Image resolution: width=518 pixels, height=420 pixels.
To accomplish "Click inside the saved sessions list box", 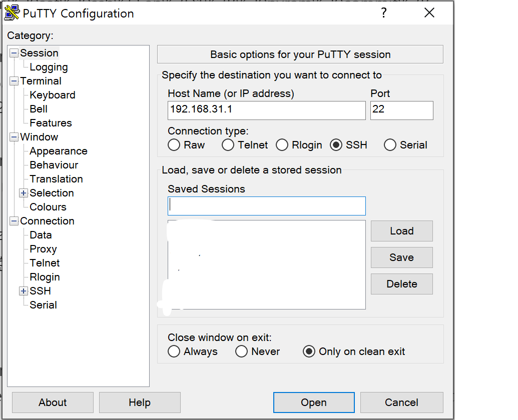I will [x=267, y=264].
